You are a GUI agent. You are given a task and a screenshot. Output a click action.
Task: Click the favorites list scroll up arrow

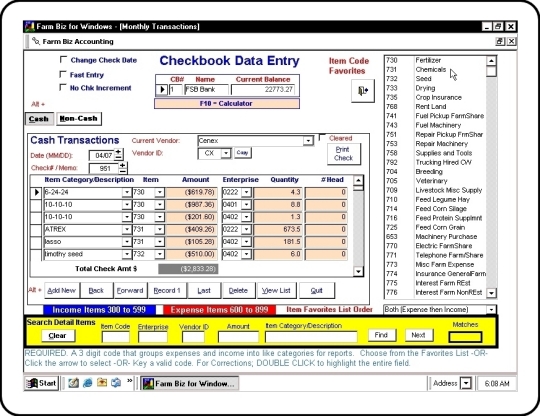click(x=491, y=61)
